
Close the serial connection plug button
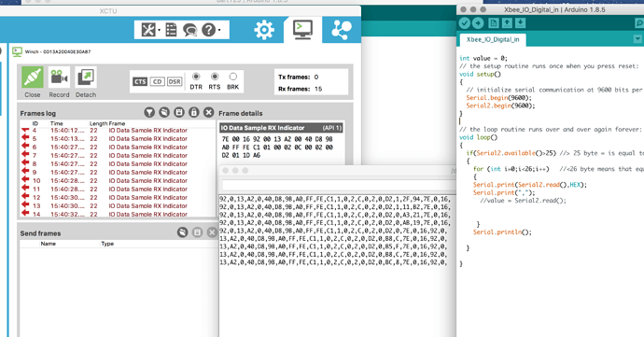pyautogui.click(x=33, y=77)
